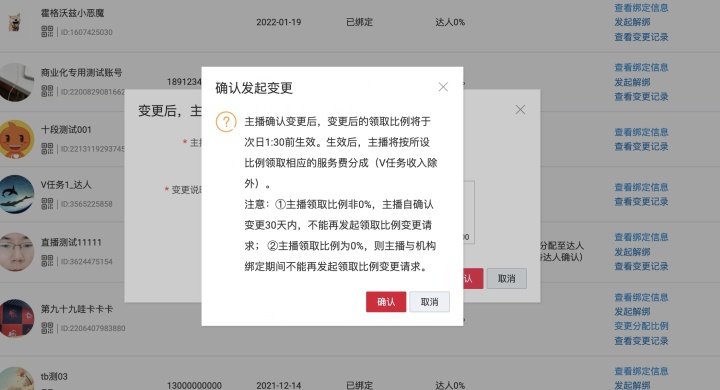This screenshot has height=390, width=720.
Task: Click avatar of 霍格沃兹小恶魔
Action: (x=15, y=22)
